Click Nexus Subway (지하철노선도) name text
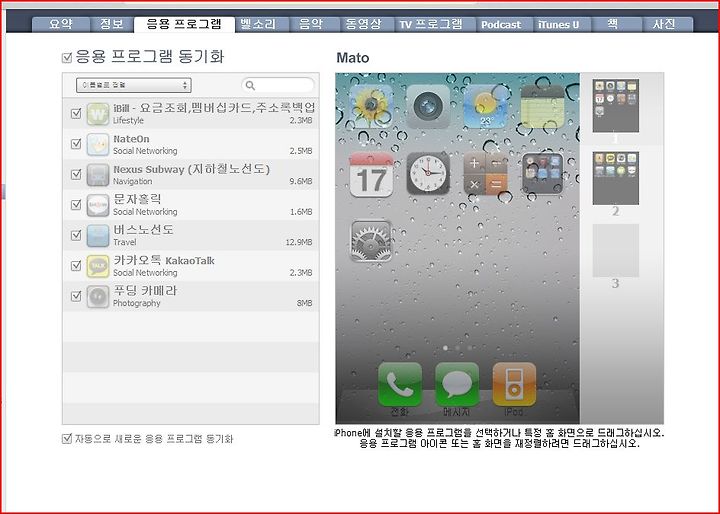This screenshot has width=720, height=514. coord(191,169)
